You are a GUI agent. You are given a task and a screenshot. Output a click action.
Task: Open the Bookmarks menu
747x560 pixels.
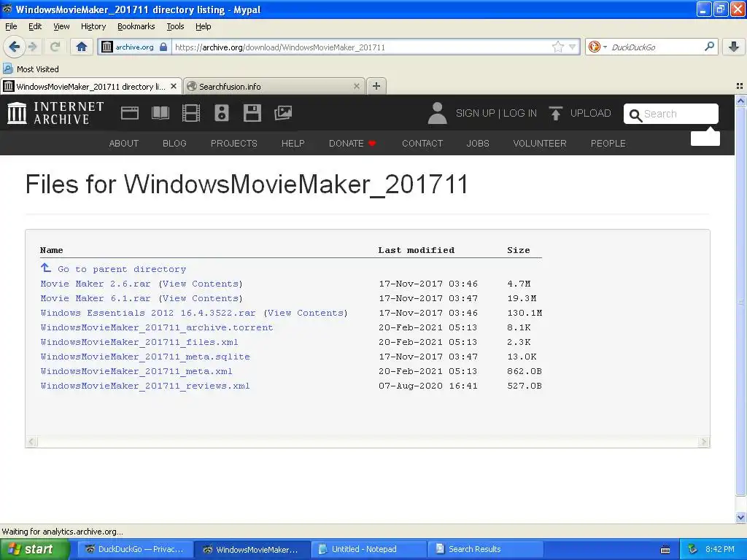(x=136, y=26)
